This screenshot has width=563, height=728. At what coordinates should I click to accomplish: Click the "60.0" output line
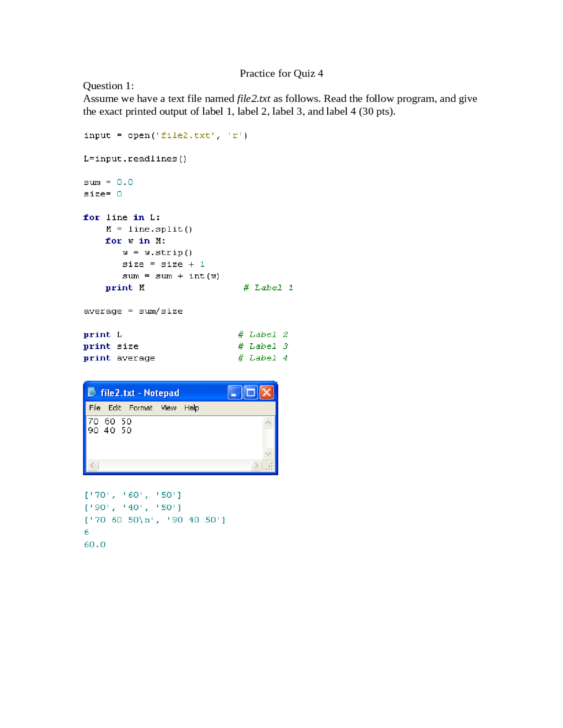95,544
